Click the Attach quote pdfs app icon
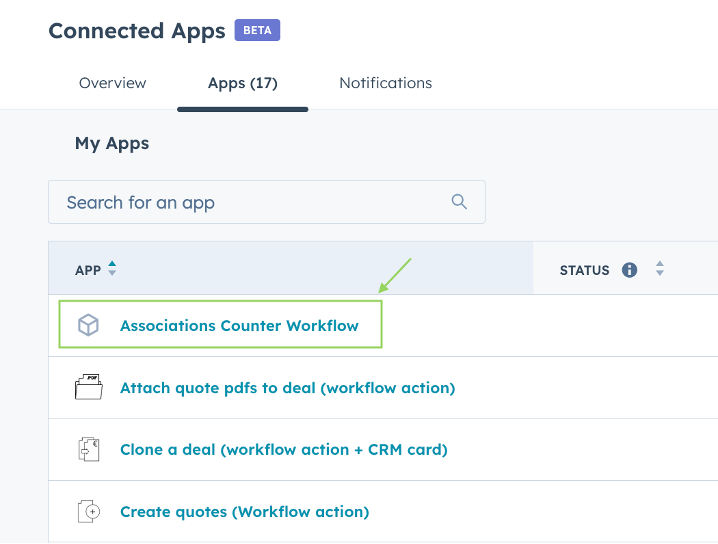718x544 pixels. tap(89, 387)
